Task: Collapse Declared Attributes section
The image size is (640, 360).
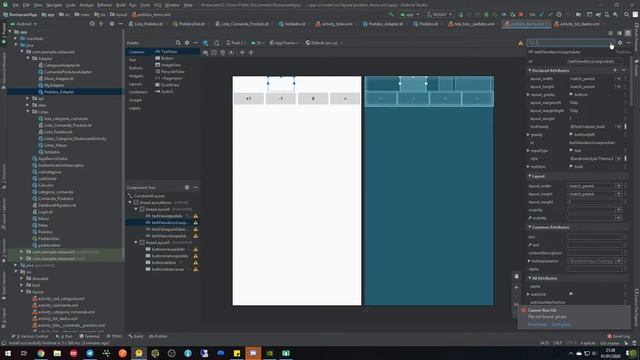Action: tap(530, 71)
